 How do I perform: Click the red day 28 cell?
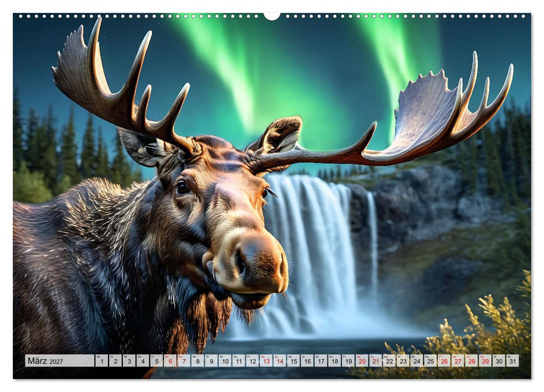click(472, 361)
